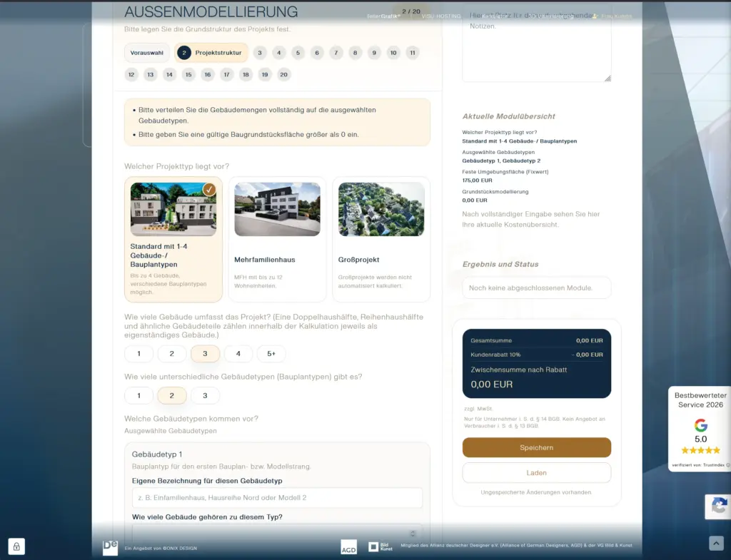Go to the Vorauswahl step tab
The height and width of the screenshot is (560, 731).
[147, 53]
